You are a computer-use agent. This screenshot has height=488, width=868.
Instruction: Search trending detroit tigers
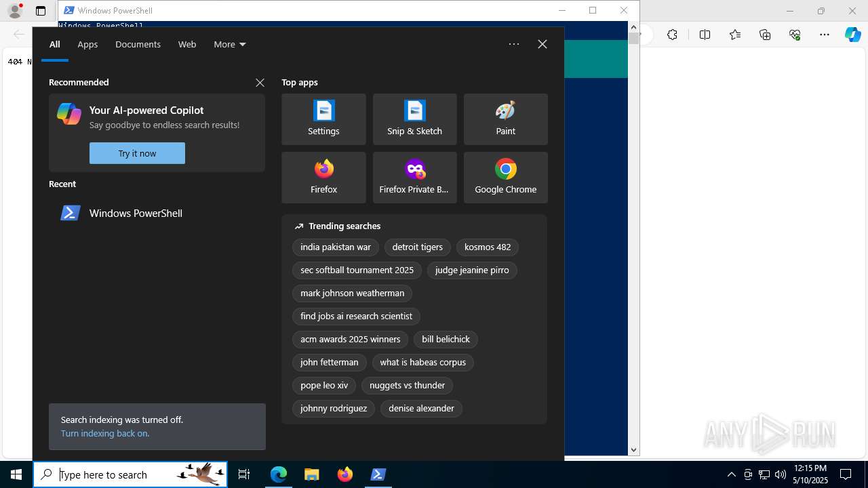point(417,247)
